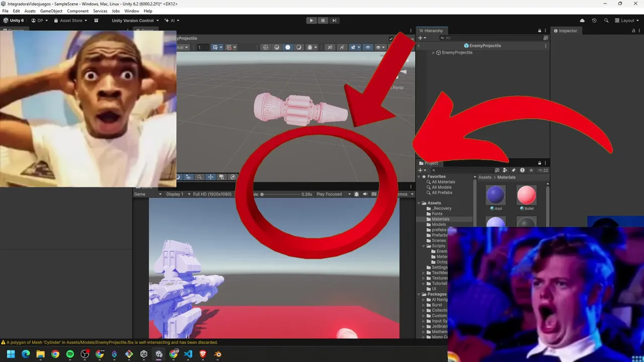Screen dimensions: 644x362
Task: Collapse the Scripts folder
Action: pos(424,246)
